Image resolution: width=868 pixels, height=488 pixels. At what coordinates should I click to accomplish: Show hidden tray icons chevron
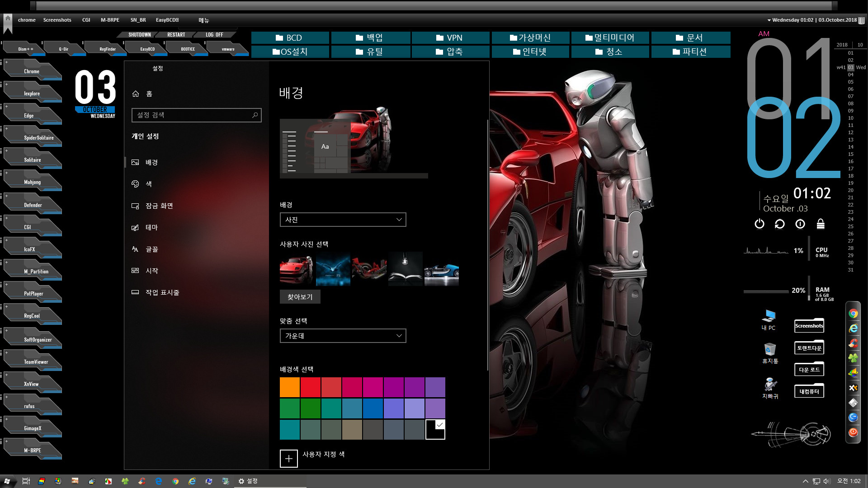805,481
